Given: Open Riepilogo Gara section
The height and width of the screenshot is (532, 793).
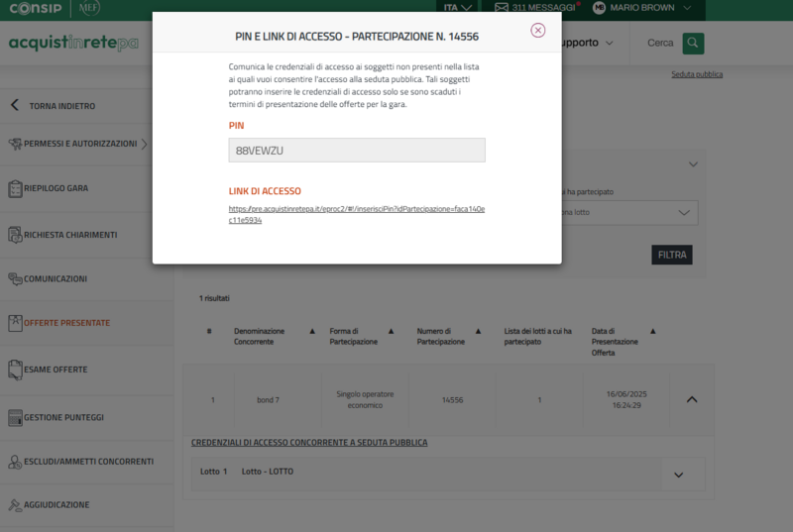Looking at the screenshot, I should (x=56, y=188).
